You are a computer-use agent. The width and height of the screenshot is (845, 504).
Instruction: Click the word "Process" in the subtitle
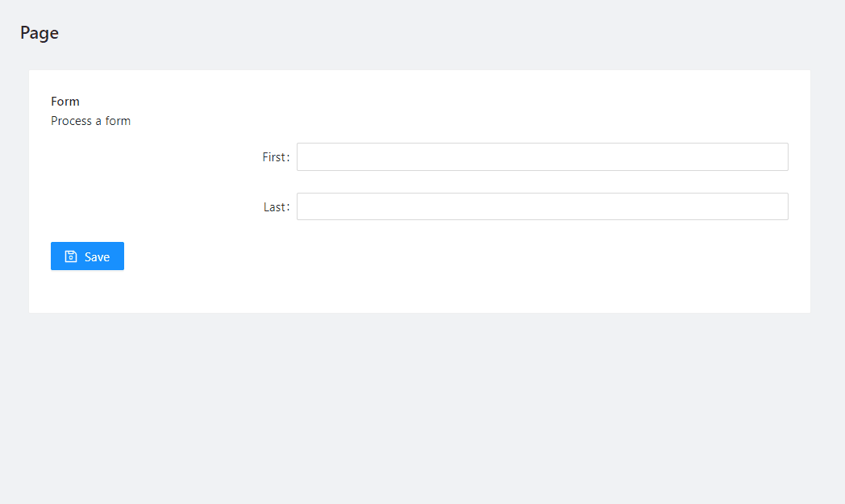71,121
